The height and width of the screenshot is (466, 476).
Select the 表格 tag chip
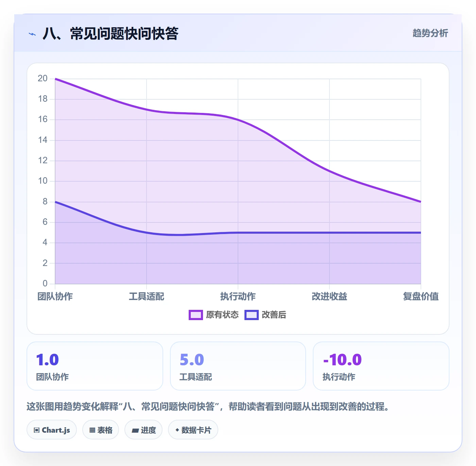[101, 430]
